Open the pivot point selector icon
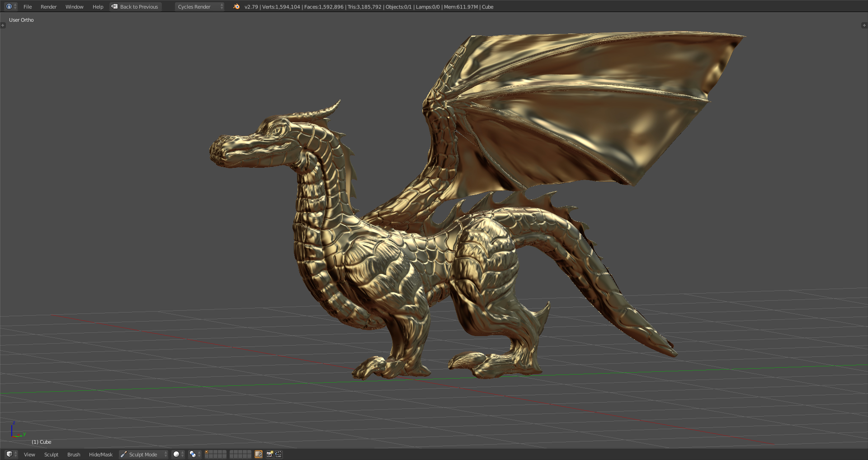 click(194, 454)
